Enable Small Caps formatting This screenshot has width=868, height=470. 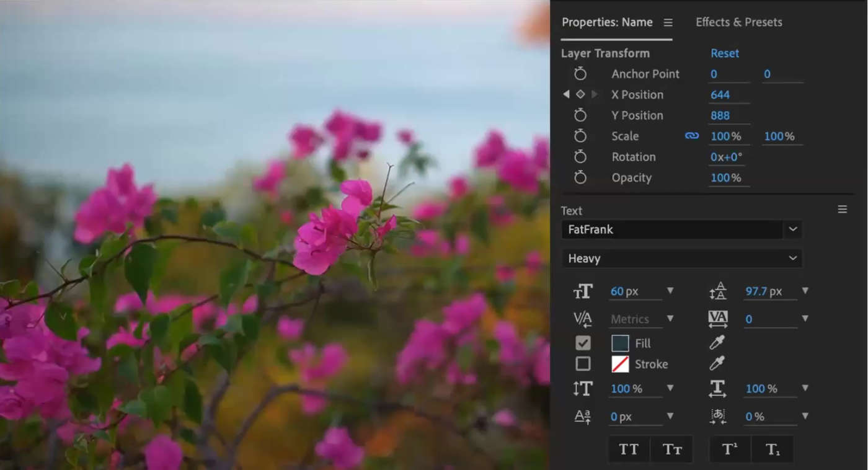(x=671, y=449)
